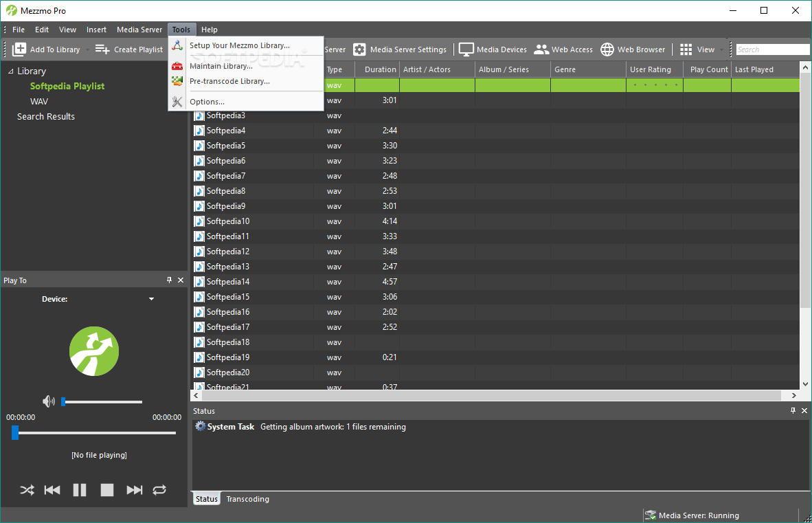
Task: Sort by Duration column header
Action: click(377, 69)
